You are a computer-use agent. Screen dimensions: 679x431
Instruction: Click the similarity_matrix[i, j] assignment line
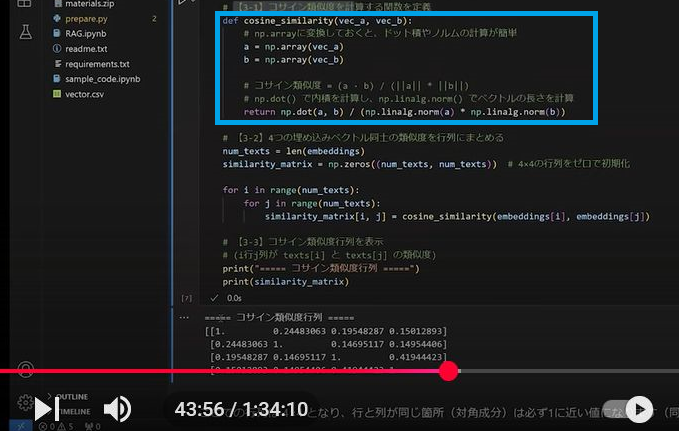click(457, 216)
